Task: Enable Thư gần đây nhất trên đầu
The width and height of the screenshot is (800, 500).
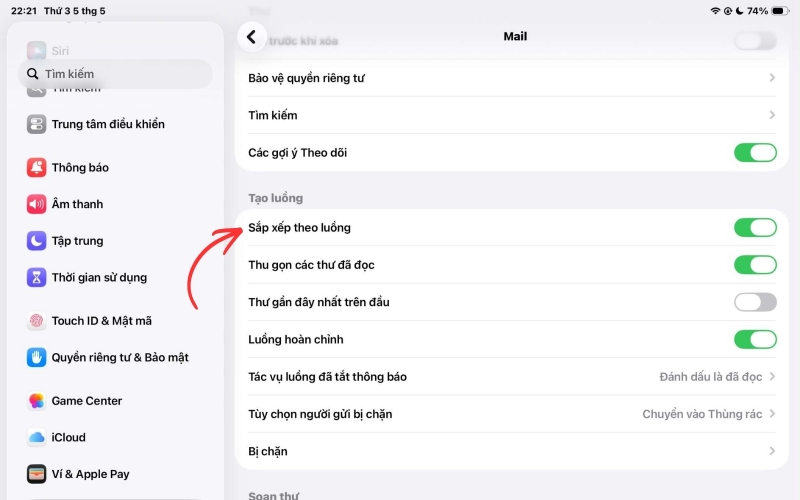Action: click(x=755, y=302)
